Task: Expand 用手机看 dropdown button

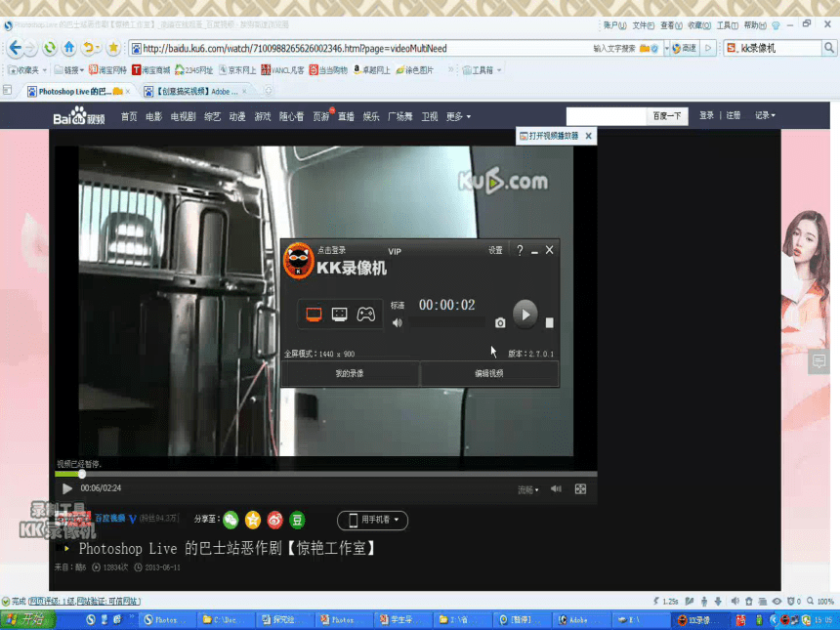Action: coord(372,520)
